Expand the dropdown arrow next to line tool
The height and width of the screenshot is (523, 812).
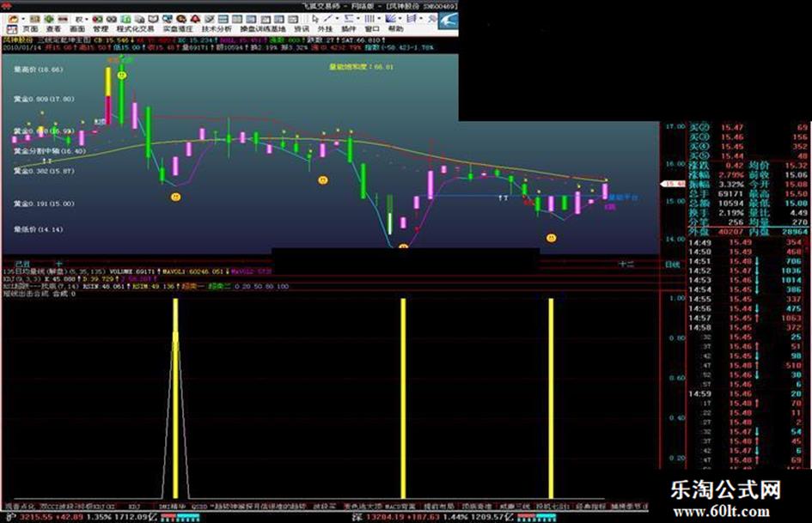(337, 19)
